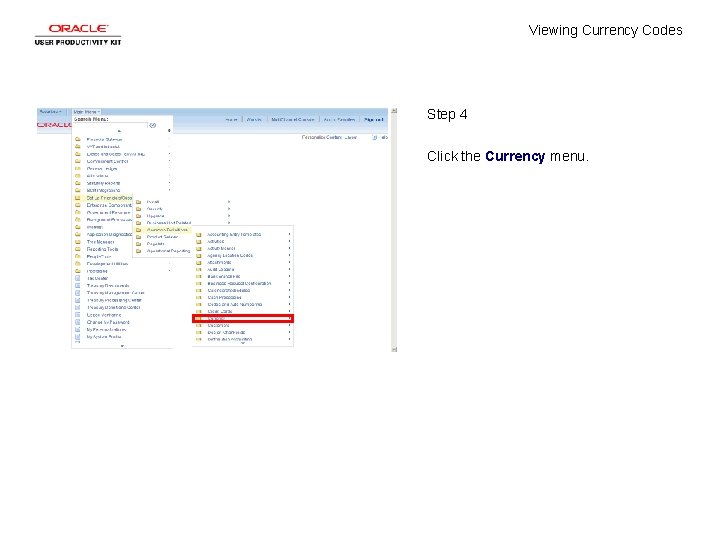This screenshot has width=720, height=540.
Task: Click the folder icon beside Security
Action: [x=138, y=208]
